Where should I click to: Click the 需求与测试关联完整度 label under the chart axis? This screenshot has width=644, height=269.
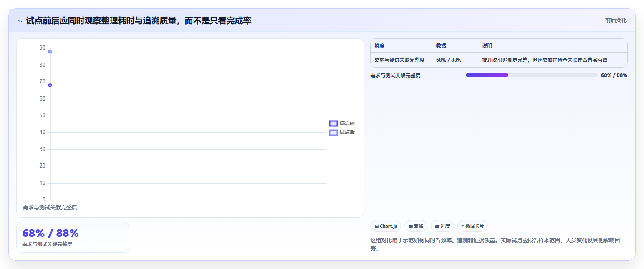point(50,207)
